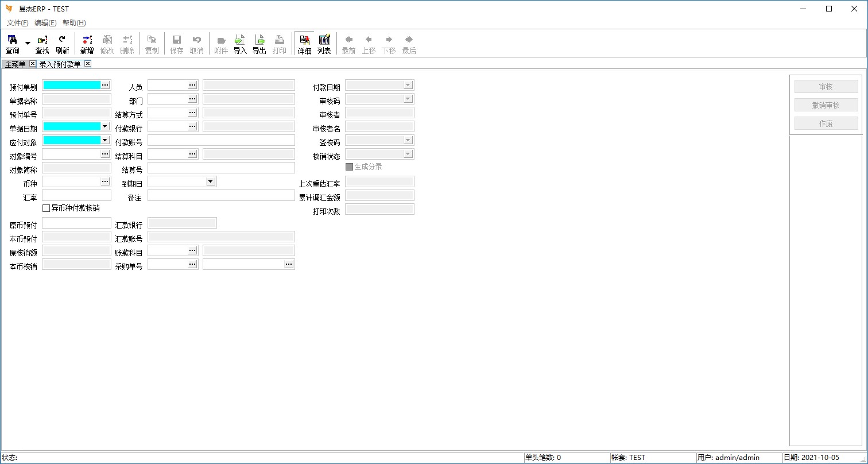
Task: Click the 导出 (Export) toolbar icon
Action: coord(259,44)
